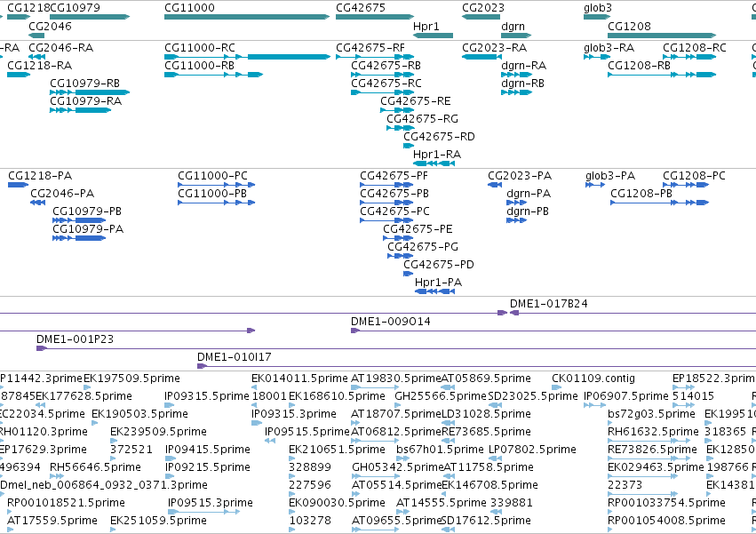The height and width of the screenshot is (534, 756).
Task: Click the dgrn-PA protein label
Action: click(529, 194)
